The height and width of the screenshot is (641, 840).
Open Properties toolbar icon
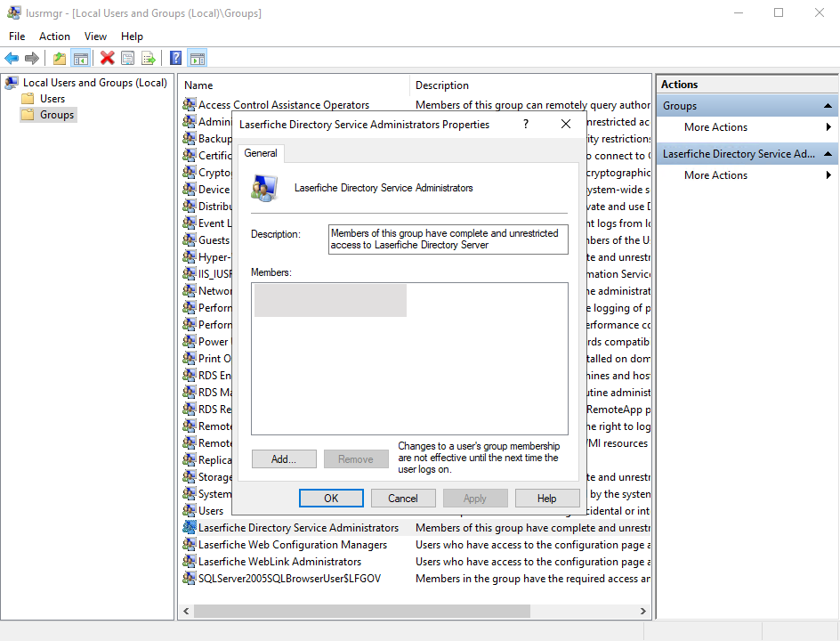click(x=127, y=58)
